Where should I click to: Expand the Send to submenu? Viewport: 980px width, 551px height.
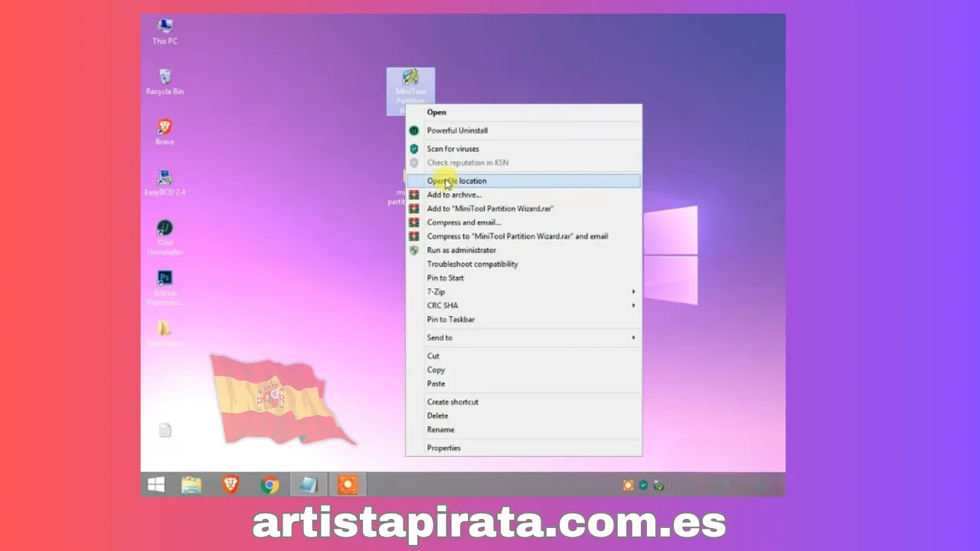point(524,337)
